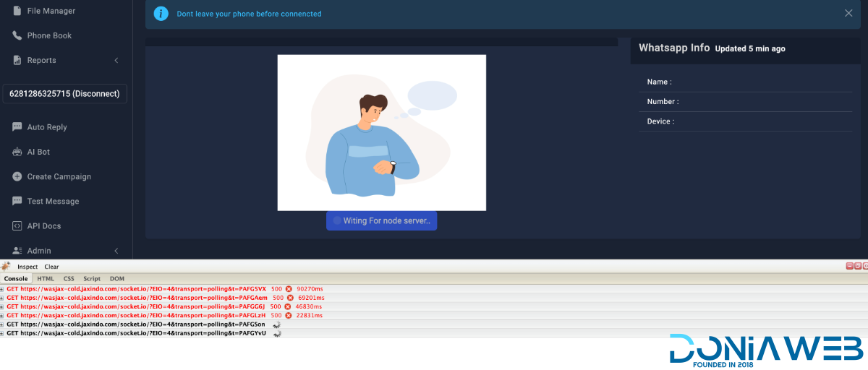Screen dimensions: 868x370
Task: Click the Phone Book handset icon
Action: coord(17,35)
